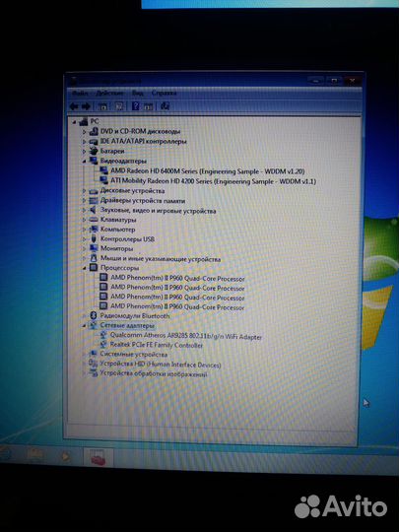Screen dimensions: 399x532
Task: Select the Батареи battery icon
Action: (x=94, y=151)
